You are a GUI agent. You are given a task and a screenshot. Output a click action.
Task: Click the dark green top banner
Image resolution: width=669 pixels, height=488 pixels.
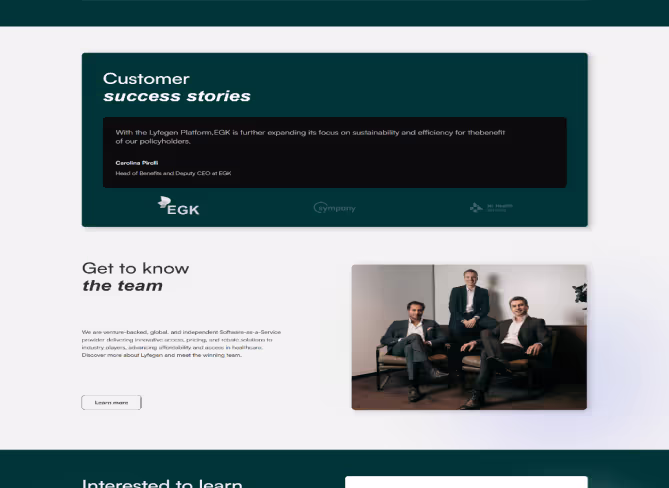pos(334,13)
